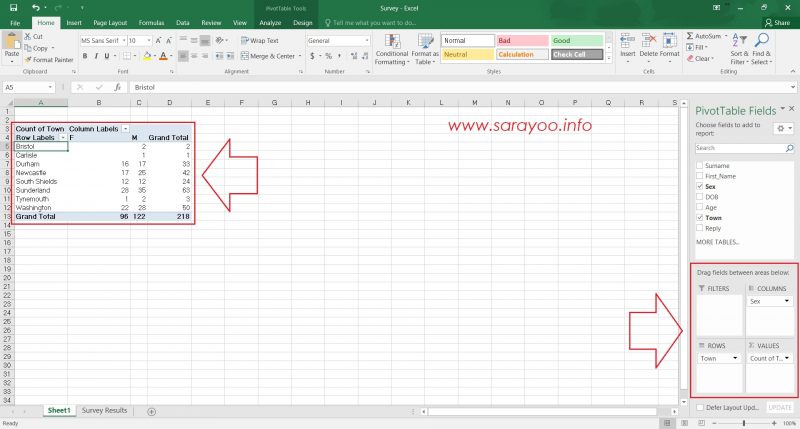Open the Analyze PivotTable tab
The image size is (800, 429).
click(270, 23)
